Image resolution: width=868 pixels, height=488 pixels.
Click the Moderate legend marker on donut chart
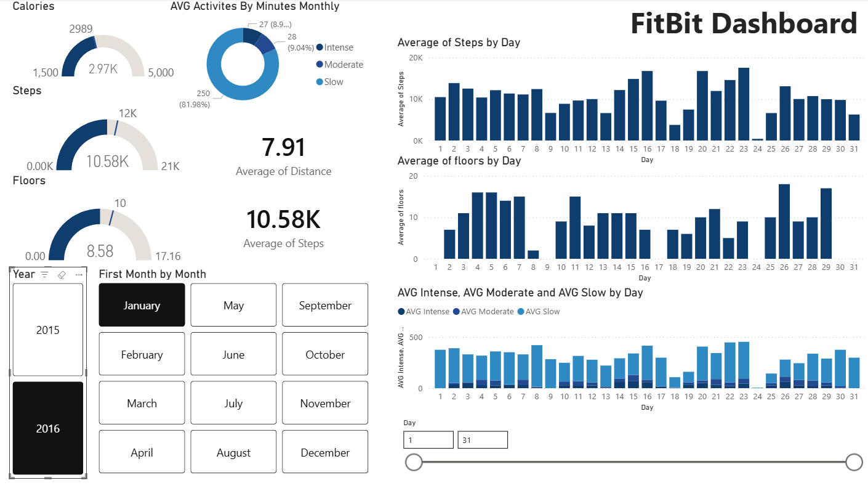[x=319, y=64]
